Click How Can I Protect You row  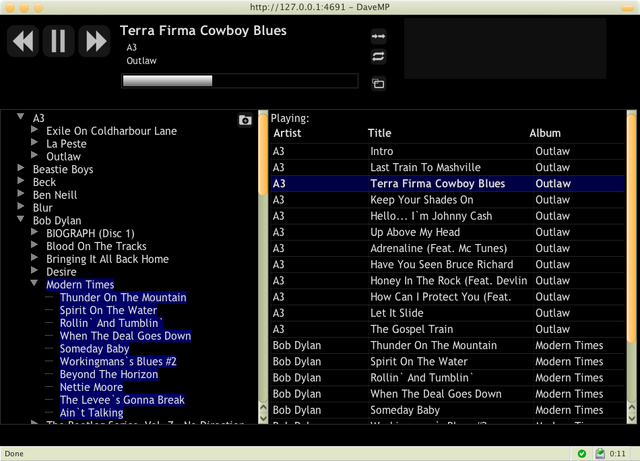(448, 297)
